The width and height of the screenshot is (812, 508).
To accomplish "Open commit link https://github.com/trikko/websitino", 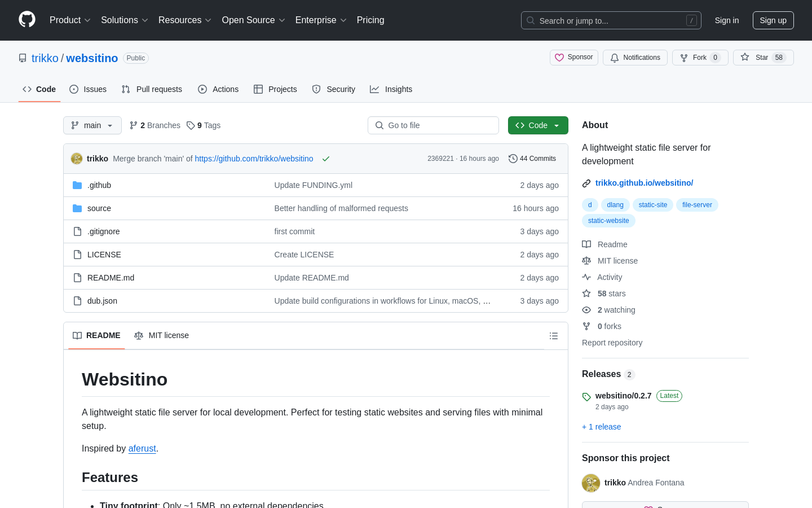I will (x=254, y=159).
